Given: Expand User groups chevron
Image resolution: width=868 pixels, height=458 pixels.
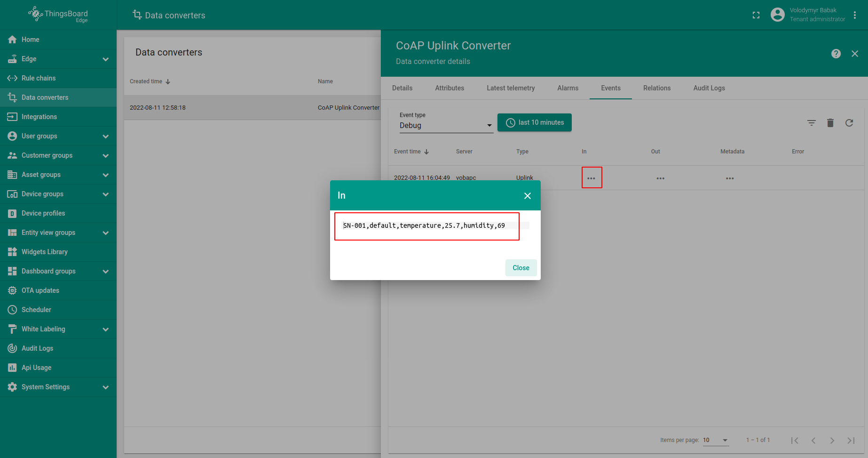Looking at the screenshot, I should [106, 137].
